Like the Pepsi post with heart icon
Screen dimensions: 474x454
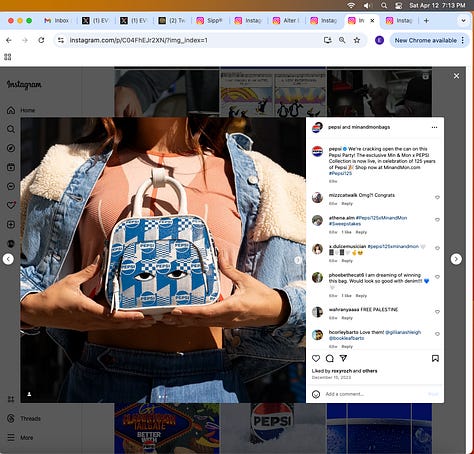tap(316, 358)
